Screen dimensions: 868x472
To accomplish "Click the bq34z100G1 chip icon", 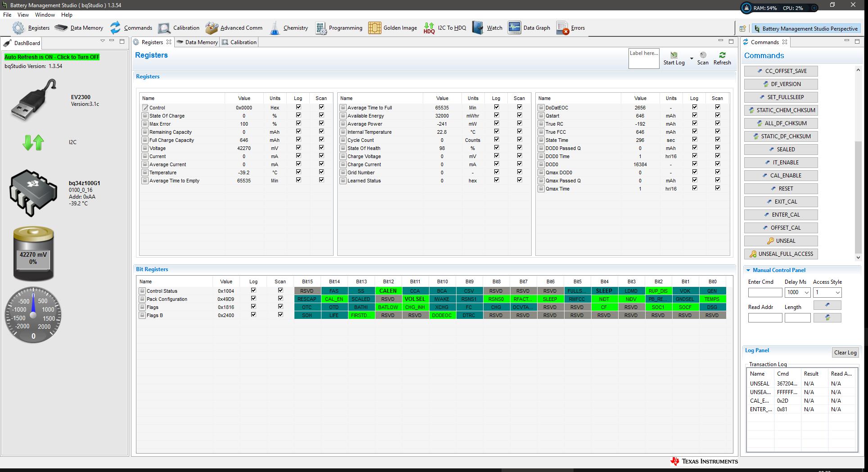I will (x=33, y=193).
